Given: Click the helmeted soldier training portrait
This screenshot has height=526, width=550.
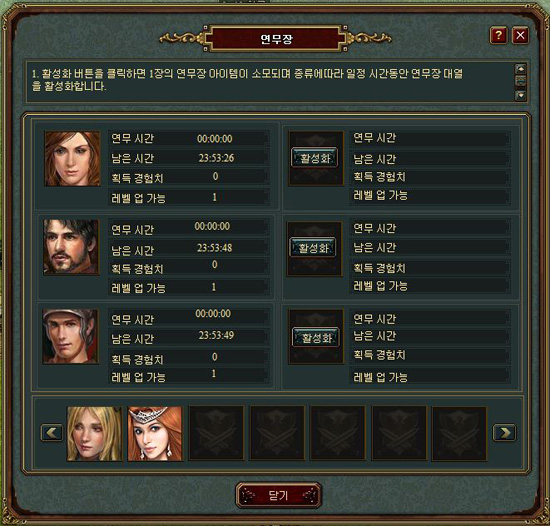Looking at the screenshot, I should point(70,336).
